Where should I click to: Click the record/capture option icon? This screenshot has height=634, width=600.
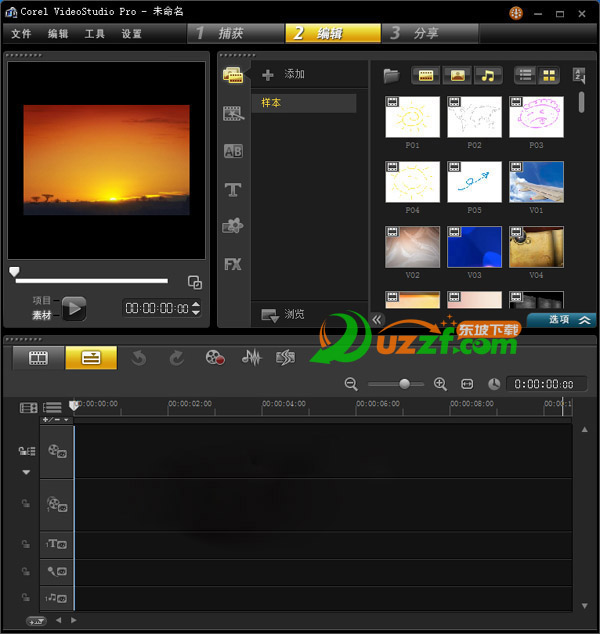pos(214,357)
